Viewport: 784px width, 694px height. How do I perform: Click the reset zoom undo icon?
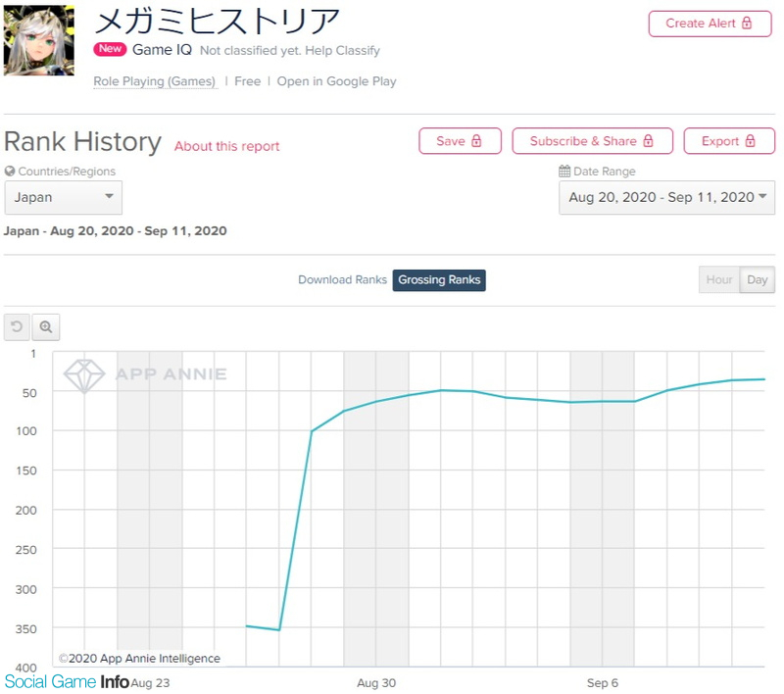pos(17,327)
